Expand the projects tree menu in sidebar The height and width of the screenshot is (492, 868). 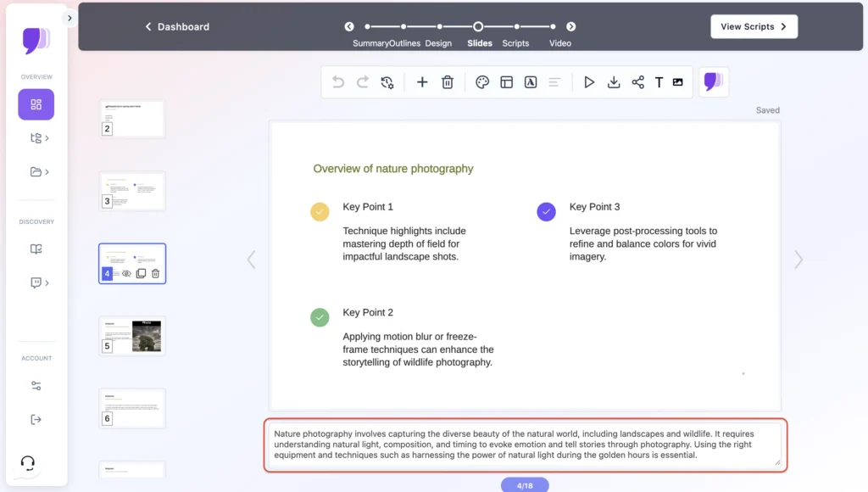tap(39, 138)
